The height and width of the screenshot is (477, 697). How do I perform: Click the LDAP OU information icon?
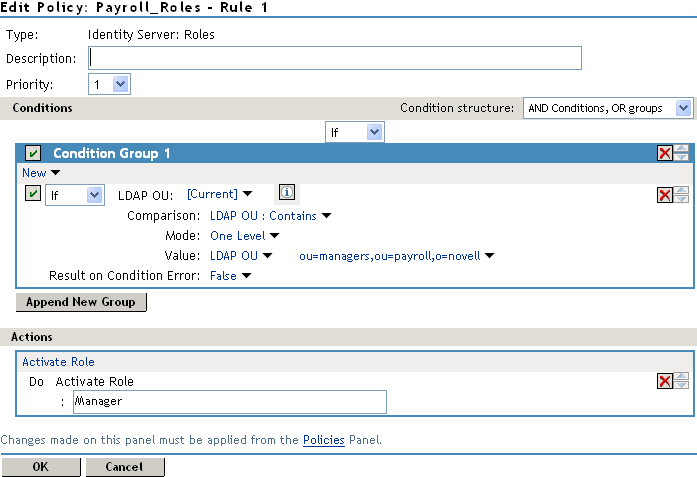[x=285, y=193]
